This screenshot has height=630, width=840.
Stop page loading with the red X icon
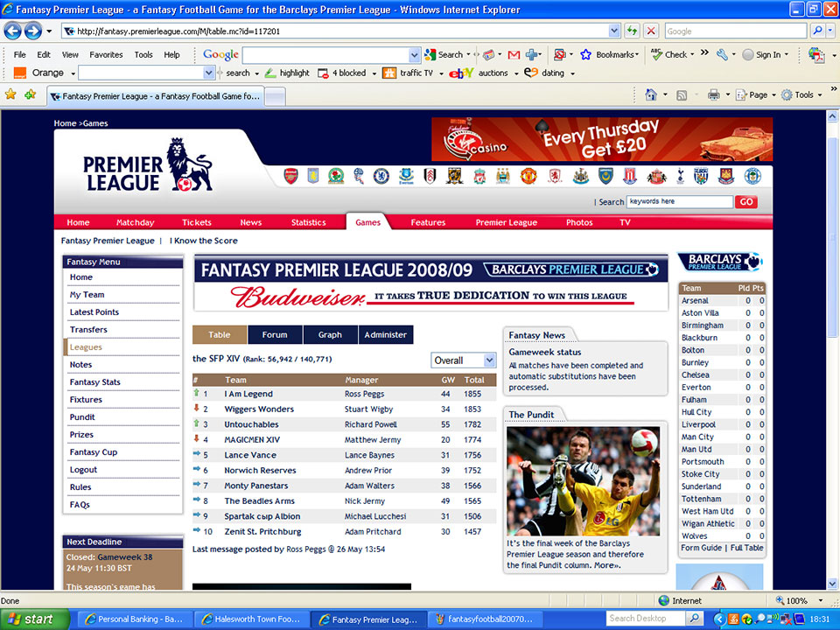[651, 31]
